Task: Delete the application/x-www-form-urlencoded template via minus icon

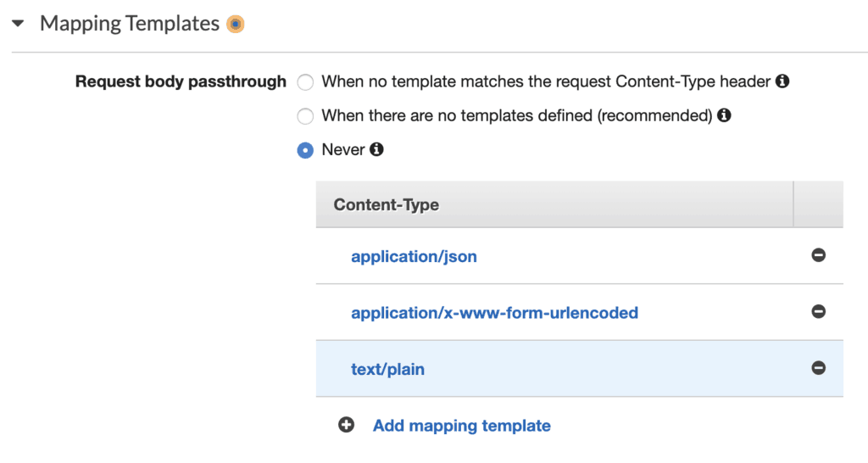Action: pyautogui.click(x=818, y=311)
